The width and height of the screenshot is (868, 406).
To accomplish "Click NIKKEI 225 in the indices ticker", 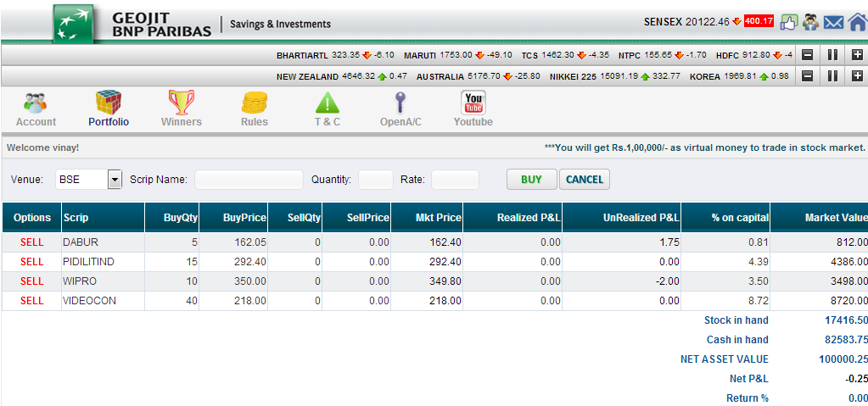I will click(573, 77).
